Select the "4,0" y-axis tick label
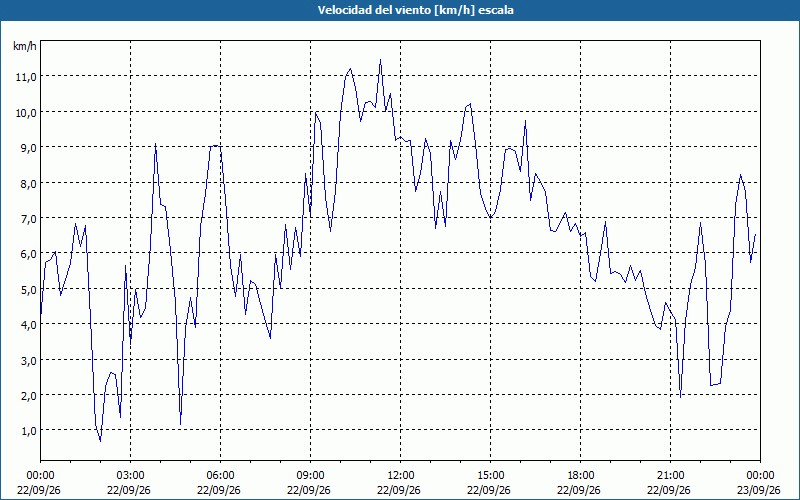 click(28, 324)
